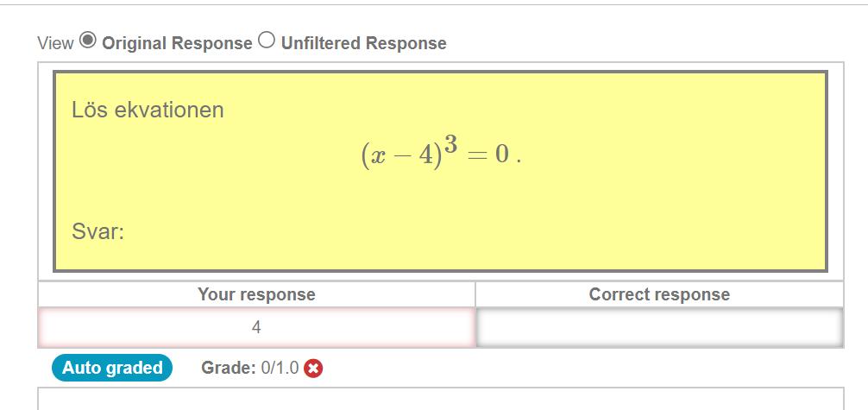
Task: Click the Correct response column header
Action: coord(659,294)
